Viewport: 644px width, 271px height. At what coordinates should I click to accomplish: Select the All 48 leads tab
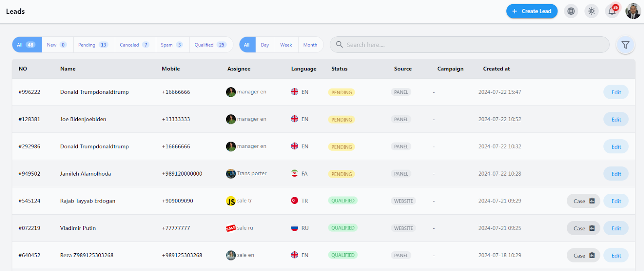click(x=27, y=45)
